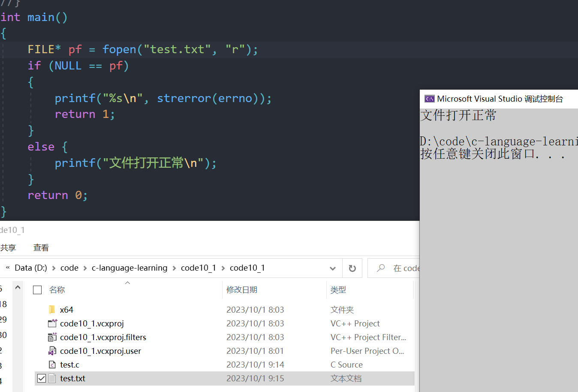This screenshot has width=578, height=392.
Task: Uncheck the test.txt row checkbox
Action: tap(42, 378)
